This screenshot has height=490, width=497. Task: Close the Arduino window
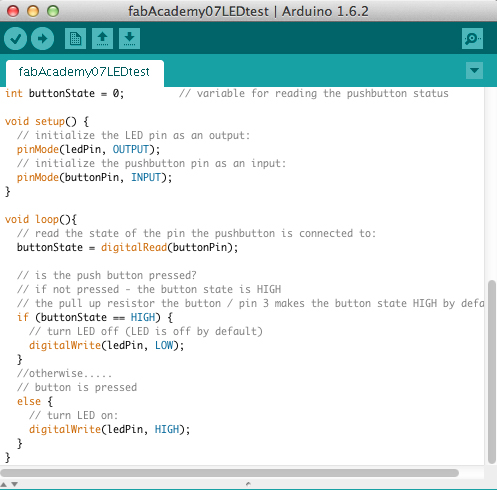coord(13,11)
